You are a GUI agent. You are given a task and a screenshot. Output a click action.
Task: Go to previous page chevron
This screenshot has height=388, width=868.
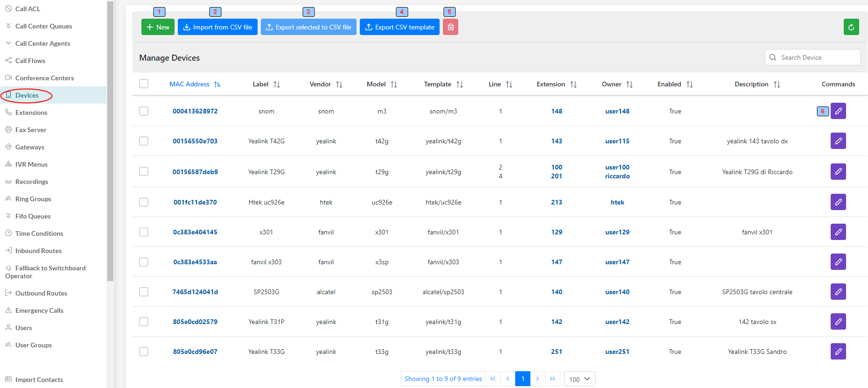508,379
